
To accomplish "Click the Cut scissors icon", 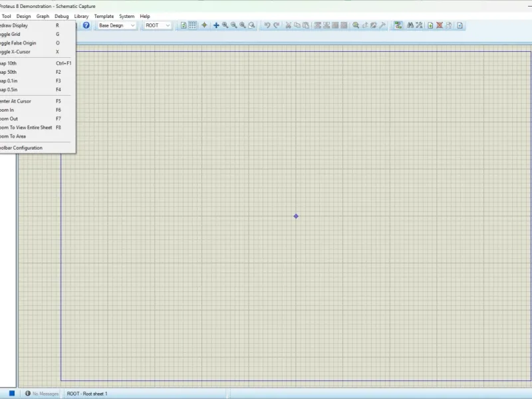I will [x=288, y=25].
